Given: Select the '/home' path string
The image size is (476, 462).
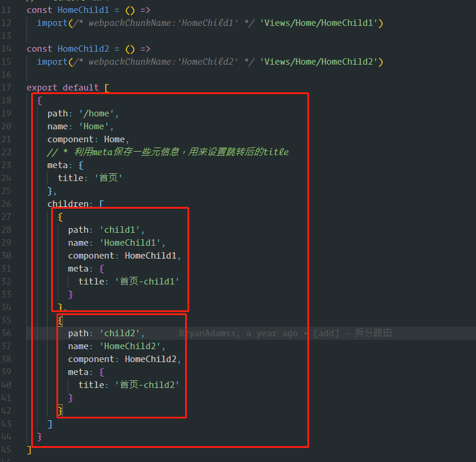Looking at the screenshot, I should point(97,113).
